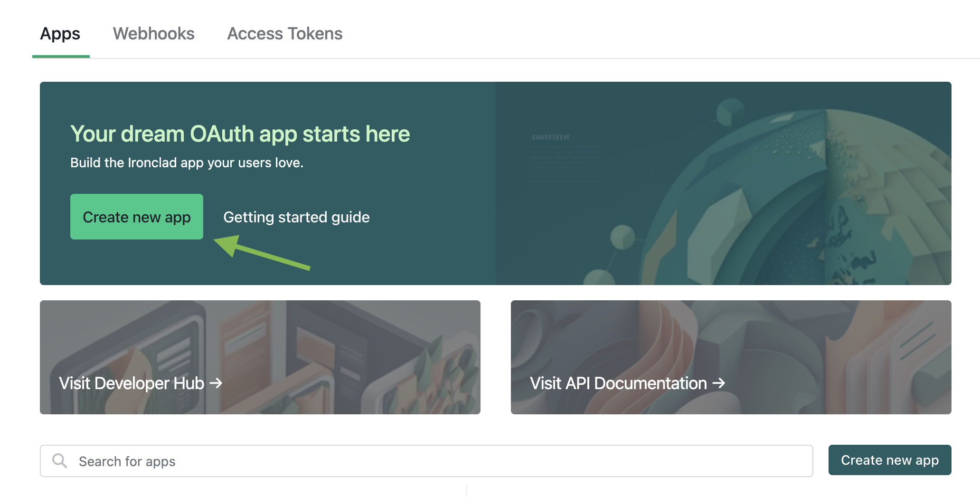Click the arrow icon after Developer Hub
This screenshot has width=980, height=497.
coord(217,383)
